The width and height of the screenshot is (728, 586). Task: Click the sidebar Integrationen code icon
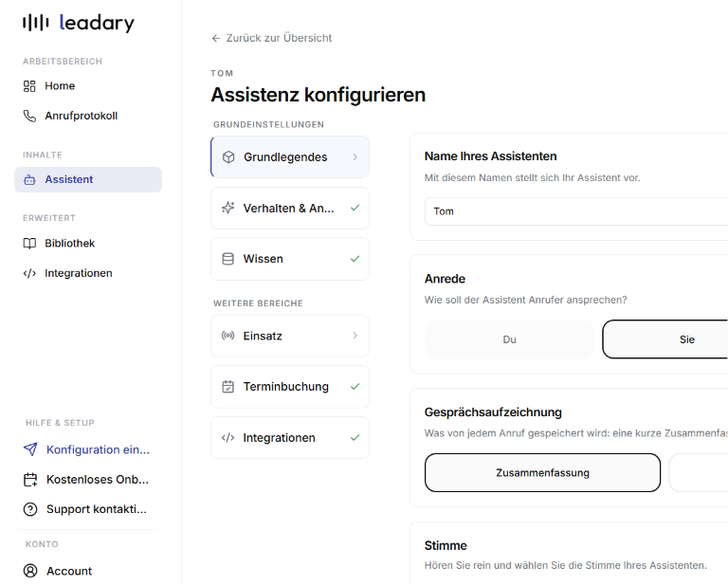[29, 273]
